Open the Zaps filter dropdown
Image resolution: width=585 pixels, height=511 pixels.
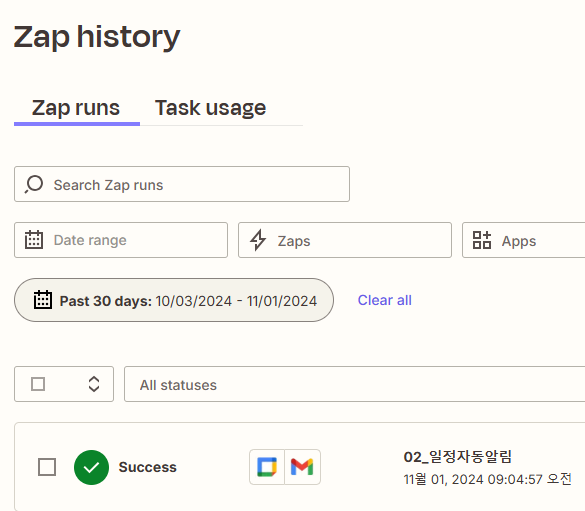[x=345, y=240]
